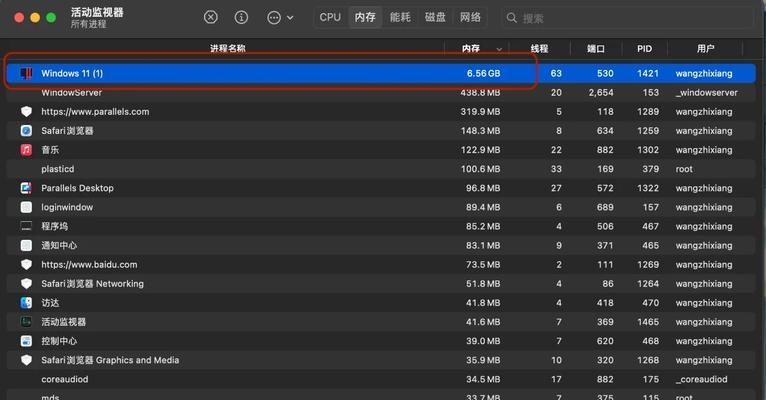The width and height of the screenshot is (766, 400).
Task: Sort by 进程名称 column header
Action: click(x=228, y=48)
